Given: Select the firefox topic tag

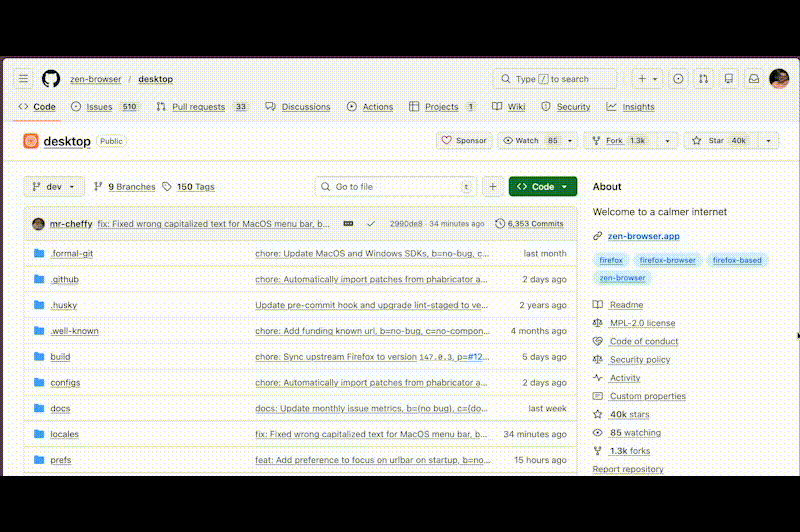Looking at the screenshot, I should [611, 260].
